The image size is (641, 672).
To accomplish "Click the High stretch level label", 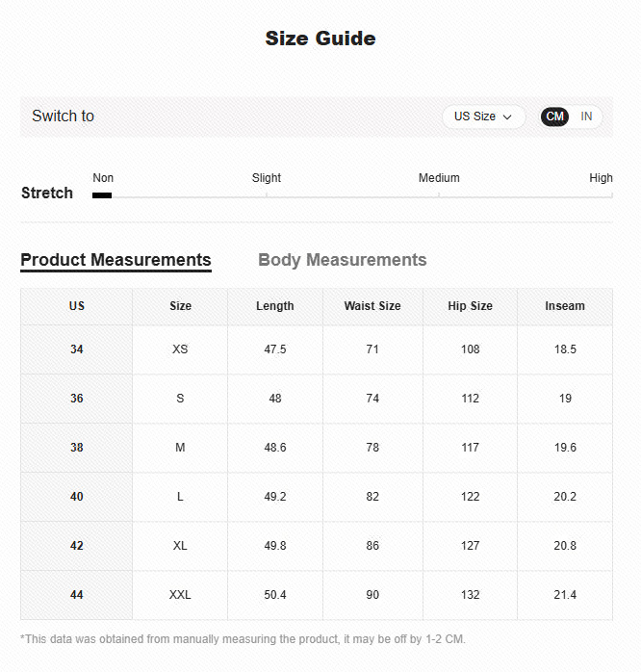I will click(x=601, y=178).
